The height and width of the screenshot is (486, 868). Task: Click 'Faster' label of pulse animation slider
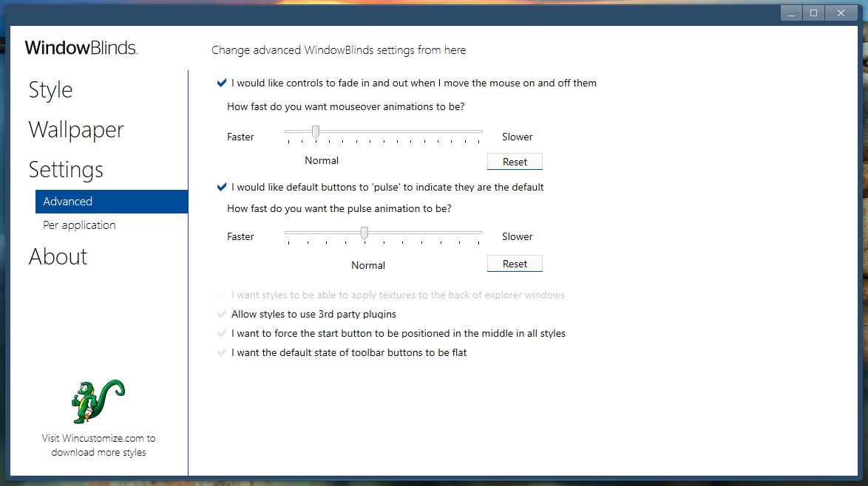[240, 236]
